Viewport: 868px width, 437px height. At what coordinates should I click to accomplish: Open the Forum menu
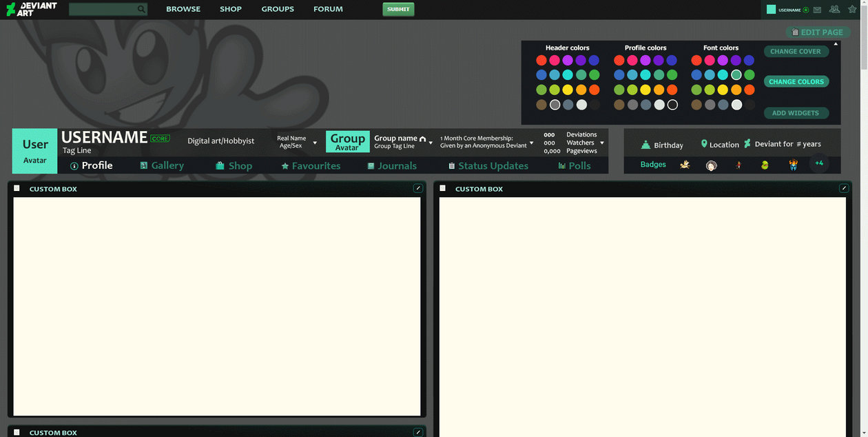pos(328,9)
